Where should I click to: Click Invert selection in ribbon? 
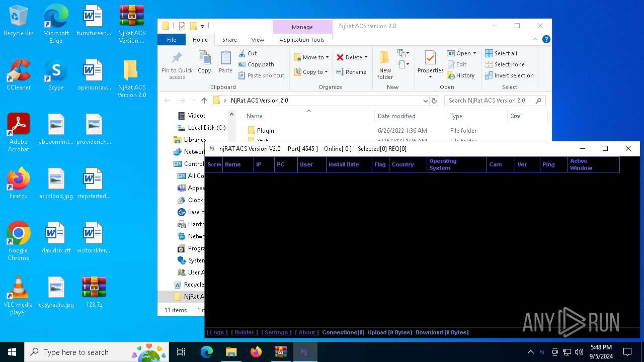point(509,75)
